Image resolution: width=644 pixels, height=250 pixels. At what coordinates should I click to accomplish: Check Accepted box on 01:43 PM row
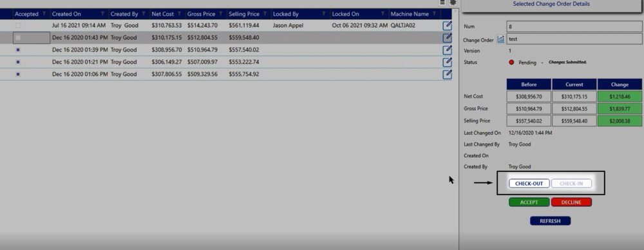tap(17, 38)
